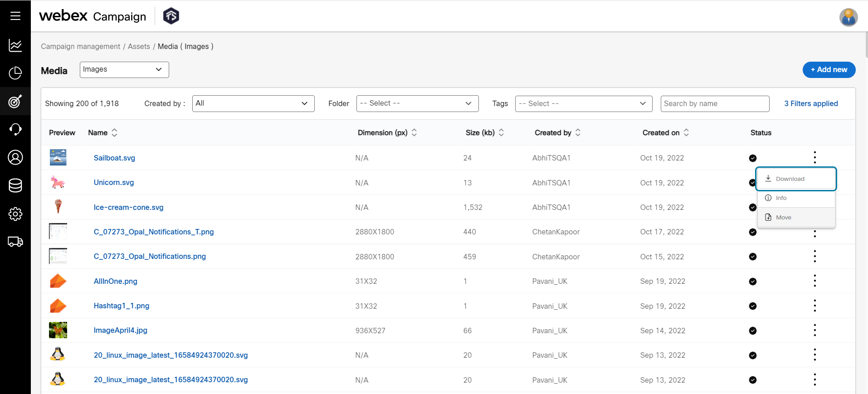Select the campaign target sidebar icon
Screen dimensions: 868x394
coord(15,101)
